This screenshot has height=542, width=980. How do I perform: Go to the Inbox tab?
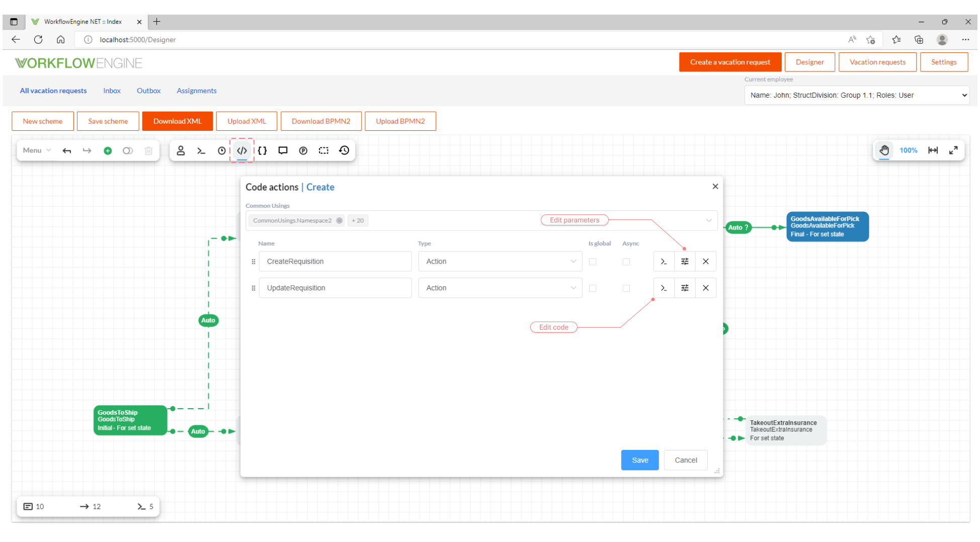(x=112, y=91)
